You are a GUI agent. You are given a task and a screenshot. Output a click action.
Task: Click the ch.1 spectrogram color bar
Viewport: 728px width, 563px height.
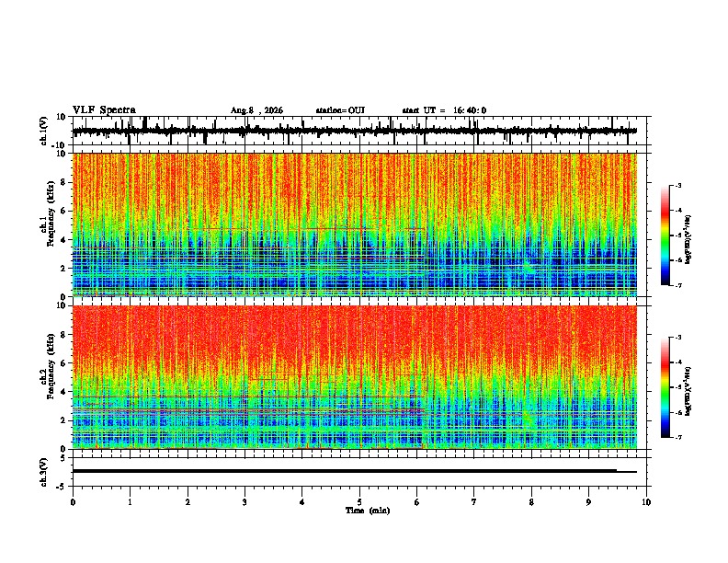click(665, 236)
